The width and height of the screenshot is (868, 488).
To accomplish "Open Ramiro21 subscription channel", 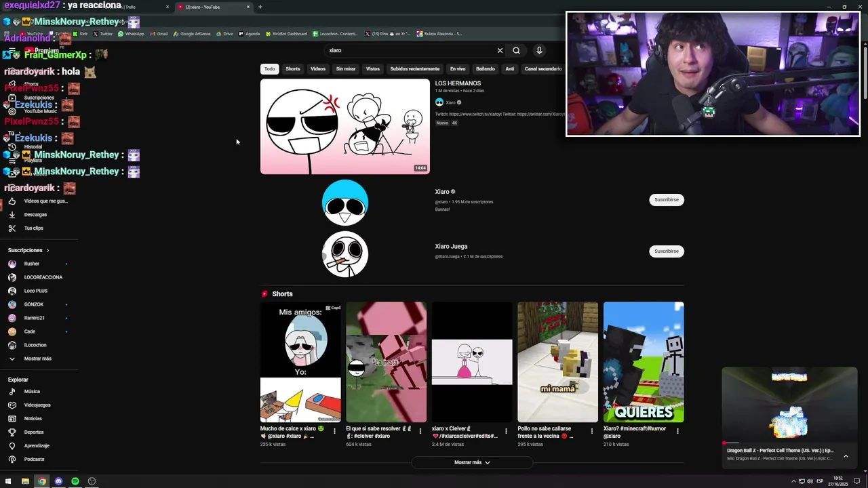I will (x=34, y=318).
